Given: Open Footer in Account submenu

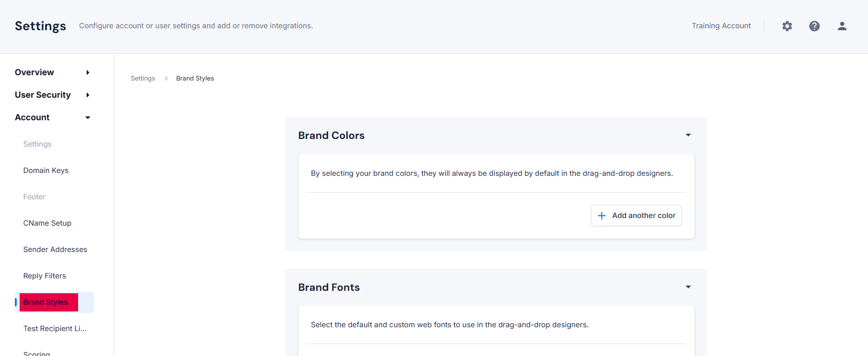Looking at the screenshot, I should (x=34, y=197).
